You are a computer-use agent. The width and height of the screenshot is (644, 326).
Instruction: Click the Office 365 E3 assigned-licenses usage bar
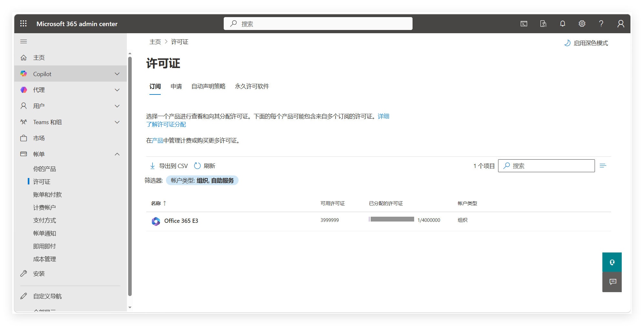(x=392, y=219)
